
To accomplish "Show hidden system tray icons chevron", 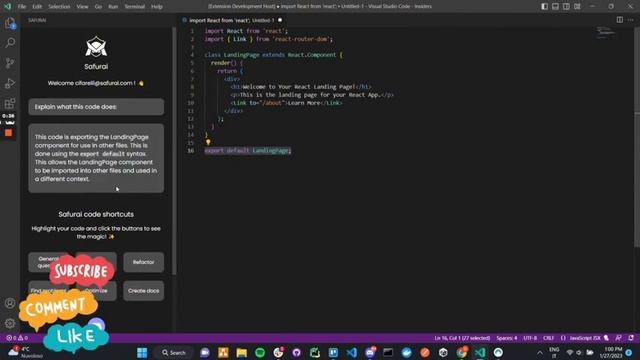I will click(x=540, y=353).
